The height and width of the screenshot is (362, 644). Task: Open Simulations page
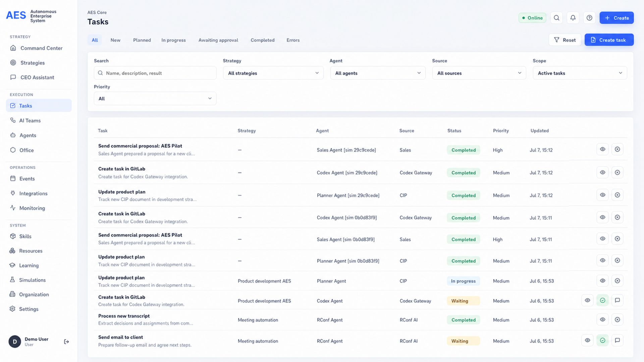tap(39, 280)
